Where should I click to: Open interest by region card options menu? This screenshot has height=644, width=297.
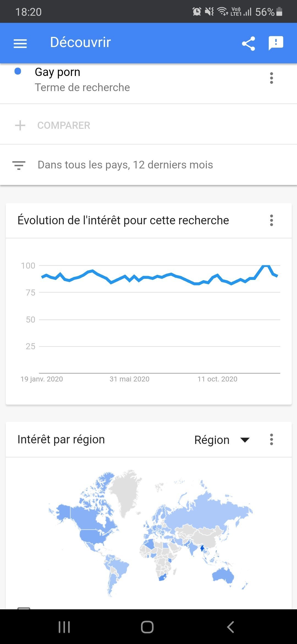coord(271,440)
